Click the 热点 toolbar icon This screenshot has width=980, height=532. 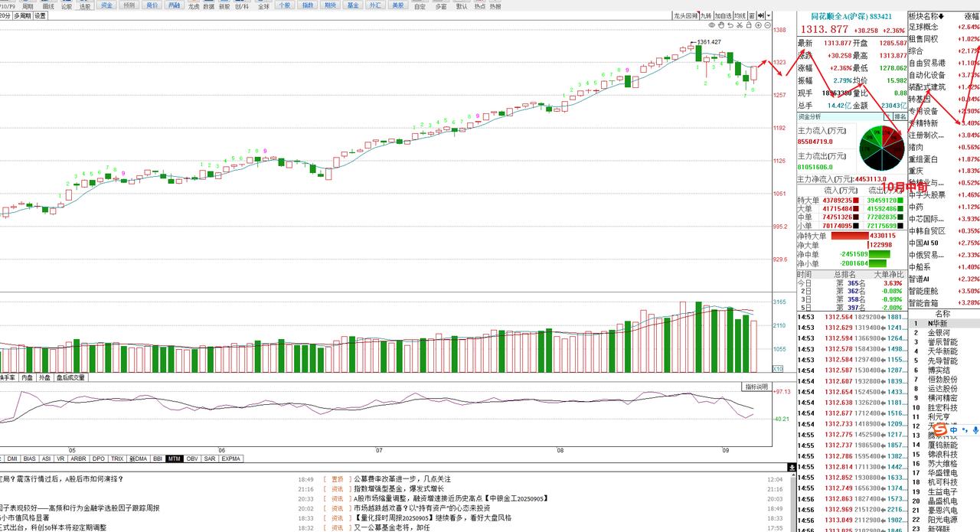(479, 6)
